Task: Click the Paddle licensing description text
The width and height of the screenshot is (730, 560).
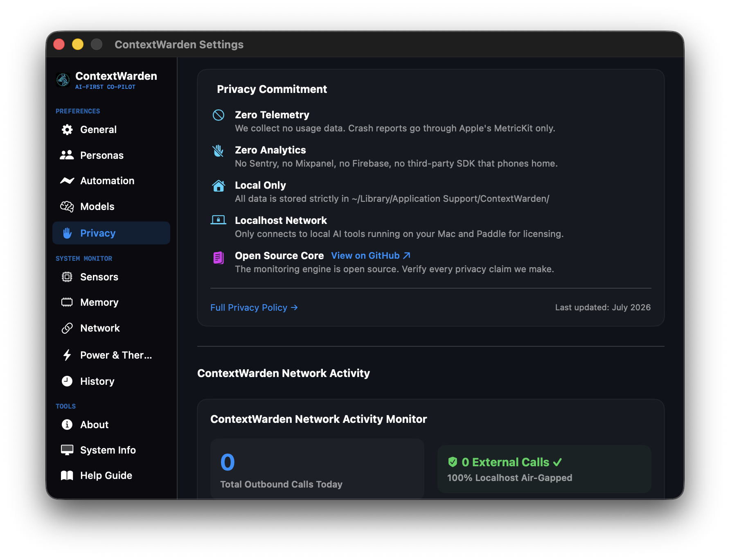Action: tap(399, 234)
